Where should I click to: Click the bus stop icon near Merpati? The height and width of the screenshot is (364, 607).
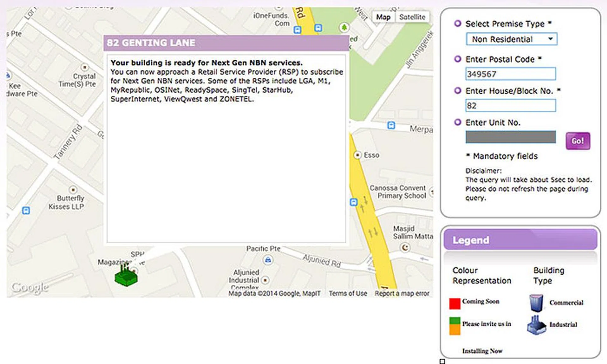click(391, 125)
